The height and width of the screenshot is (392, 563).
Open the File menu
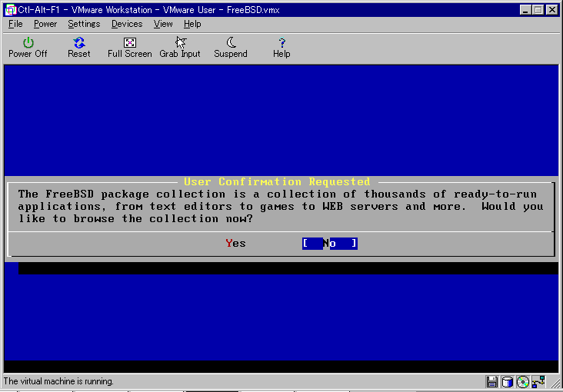15,24
